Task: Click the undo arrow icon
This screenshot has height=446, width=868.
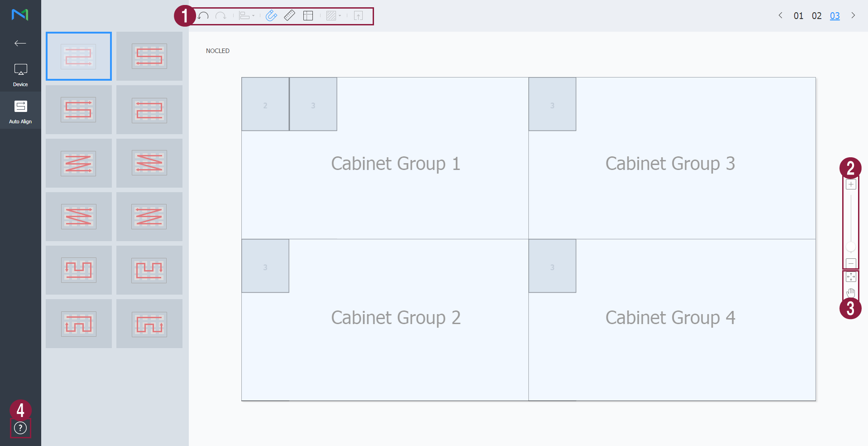Action: pyautogui.click(x=203, y=16)
